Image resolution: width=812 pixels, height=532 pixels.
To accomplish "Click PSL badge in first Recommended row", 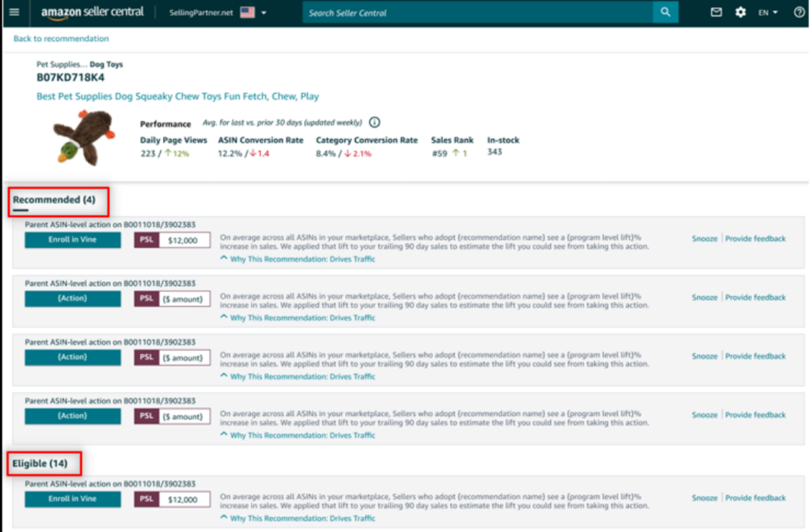I will coord(147,240).
